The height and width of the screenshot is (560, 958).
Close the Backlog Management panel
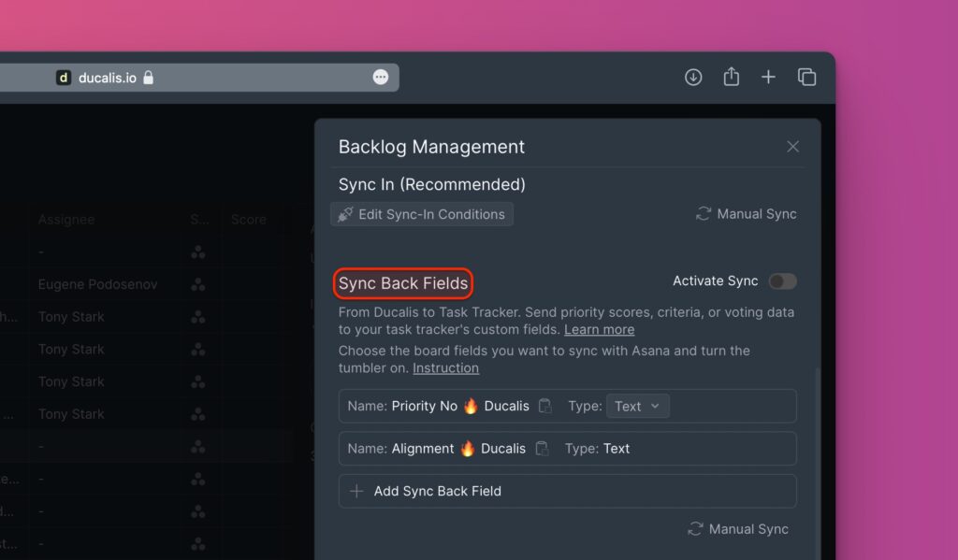point(792,147)
